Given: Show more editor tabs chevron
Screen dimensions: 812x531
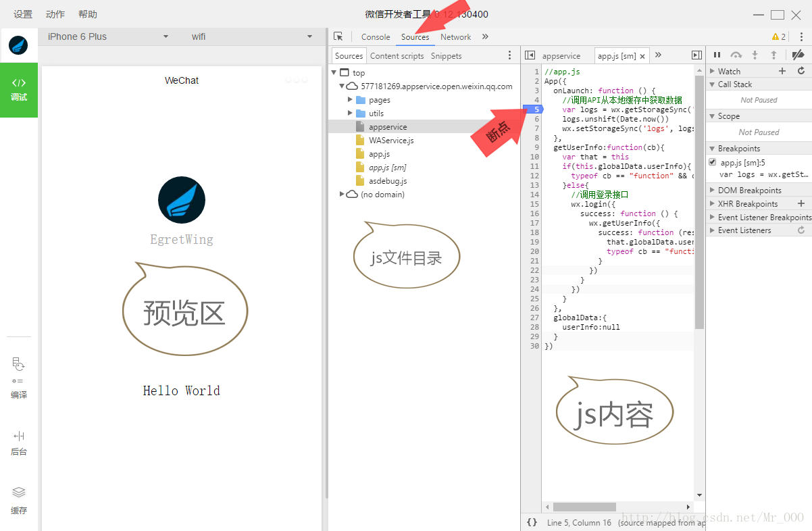Looking at the screenshot, I should pyautogui.click(x=658, y=55).
